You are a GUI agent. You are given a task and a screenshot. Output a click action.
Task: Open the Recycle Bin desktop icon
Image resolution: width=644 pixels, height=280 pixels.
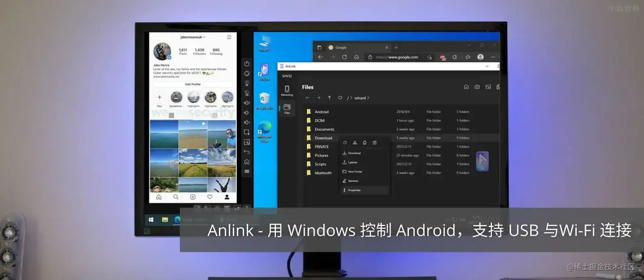click(264, 101)
